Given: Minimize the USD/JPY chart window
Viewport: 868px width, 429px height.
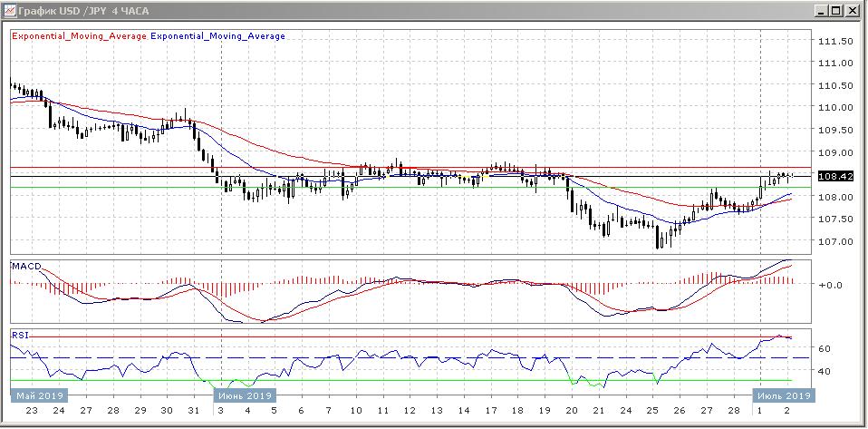Looking at the screenshot, I should click(823, 10).
